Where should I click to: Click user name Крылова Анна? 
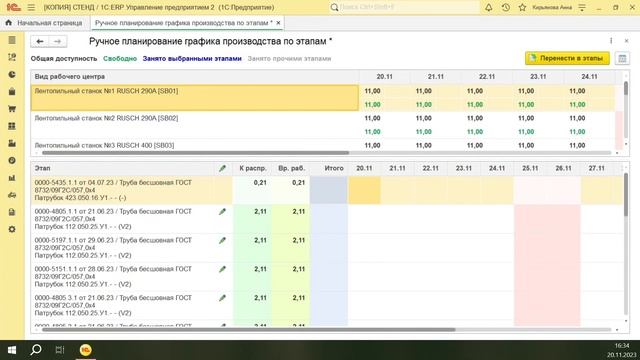[552, 7]
